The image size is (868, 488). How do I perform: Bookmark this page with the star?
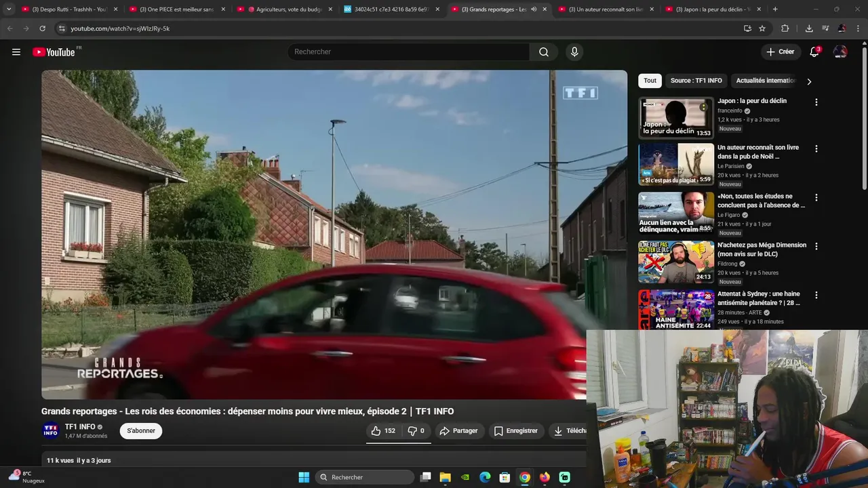point(762,28)
